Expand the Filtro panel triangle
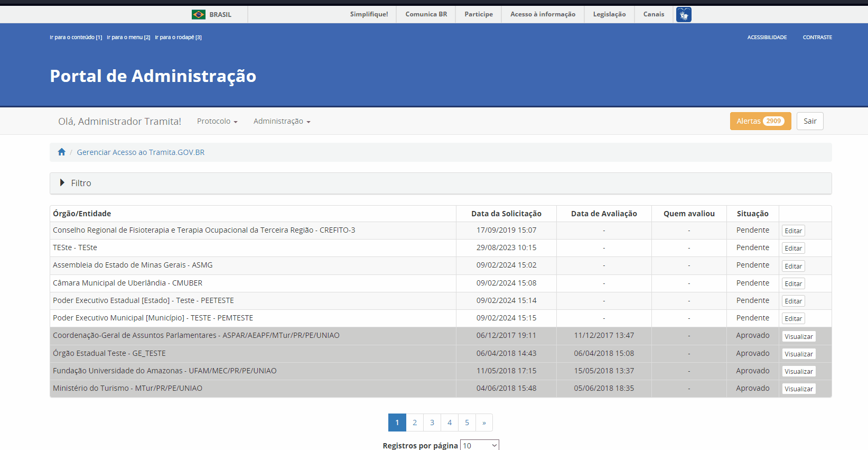 [x=62, y=182]
